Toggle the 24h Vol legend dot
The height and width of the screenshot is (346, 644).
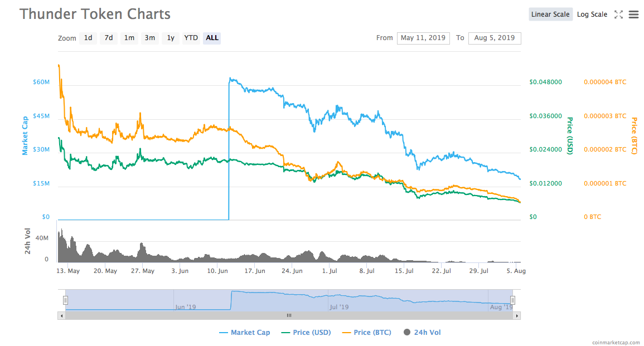click(x=407, y=333)
